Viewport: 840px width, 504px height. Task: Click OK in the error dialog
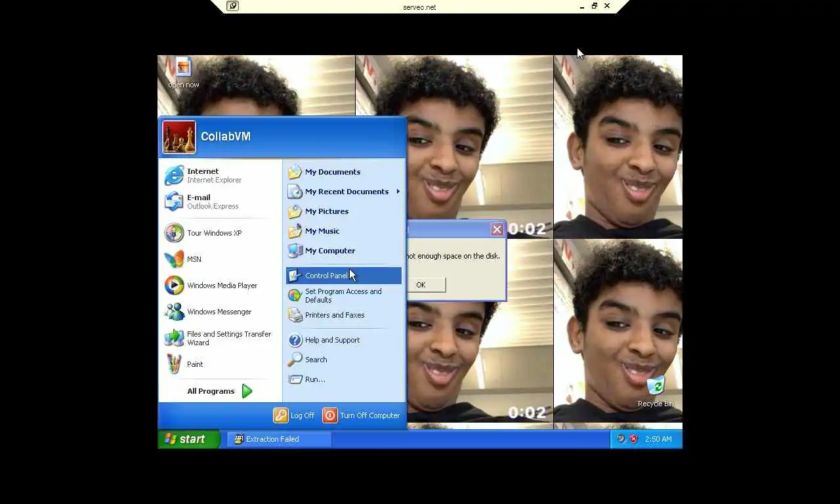pyautogui.click(x=421, y=285)
